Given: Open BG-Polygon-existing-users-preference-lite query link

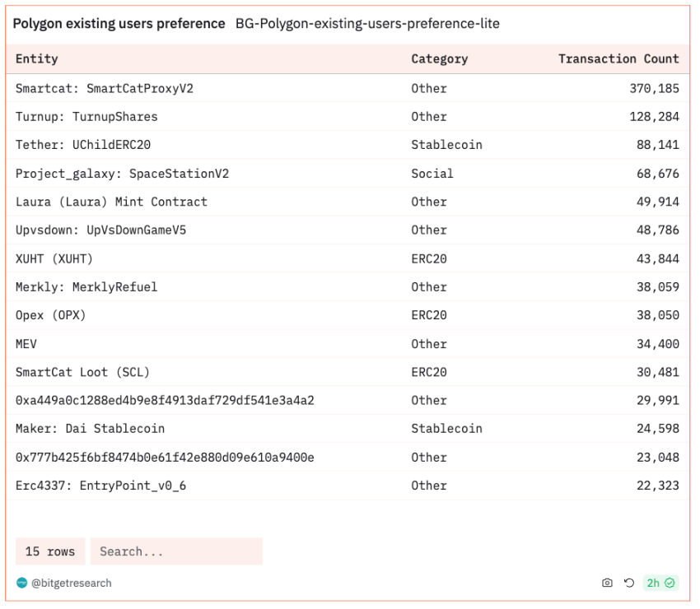Looking at the screenshot, I should (x=367, y=24).
